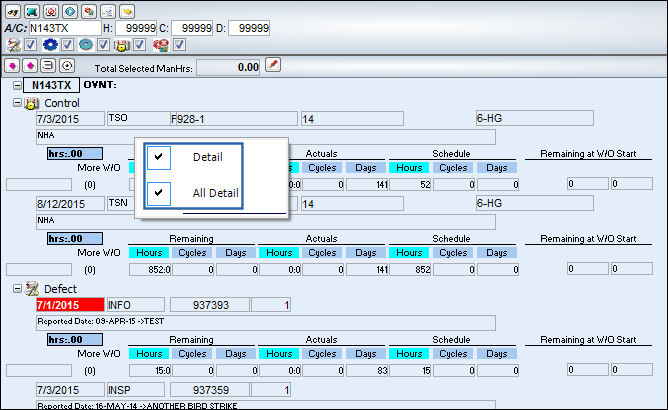Toggle the checkbox next to red gears X icon

click(179, 44)
